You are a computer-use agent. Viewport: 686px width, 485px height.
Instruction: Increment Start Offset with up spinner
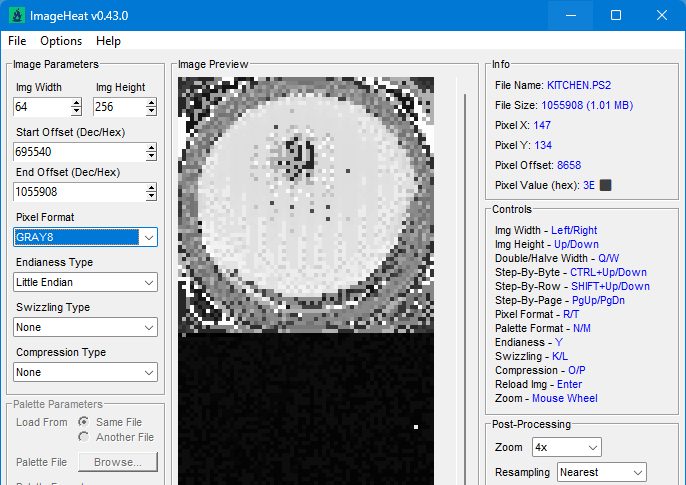pos(151,148)
